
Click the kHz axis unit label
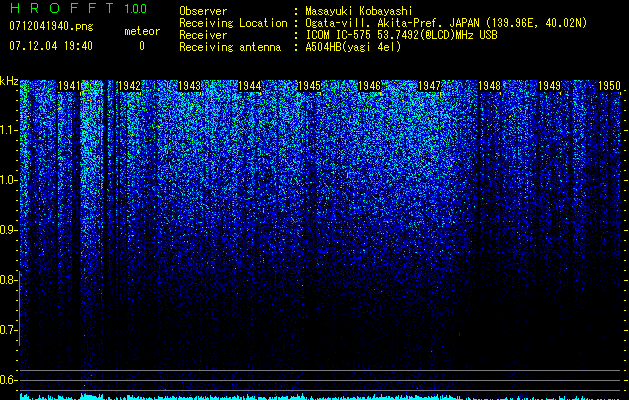(9, 81)
